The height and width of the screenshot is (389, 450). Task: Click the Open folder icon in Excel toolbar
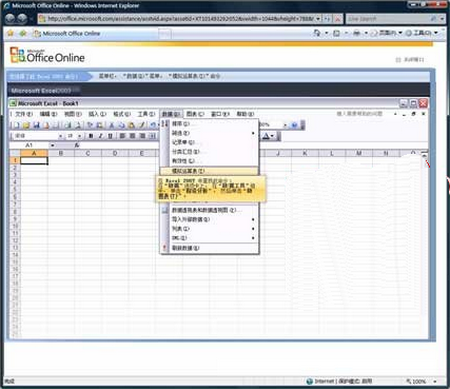pos(26,125)
